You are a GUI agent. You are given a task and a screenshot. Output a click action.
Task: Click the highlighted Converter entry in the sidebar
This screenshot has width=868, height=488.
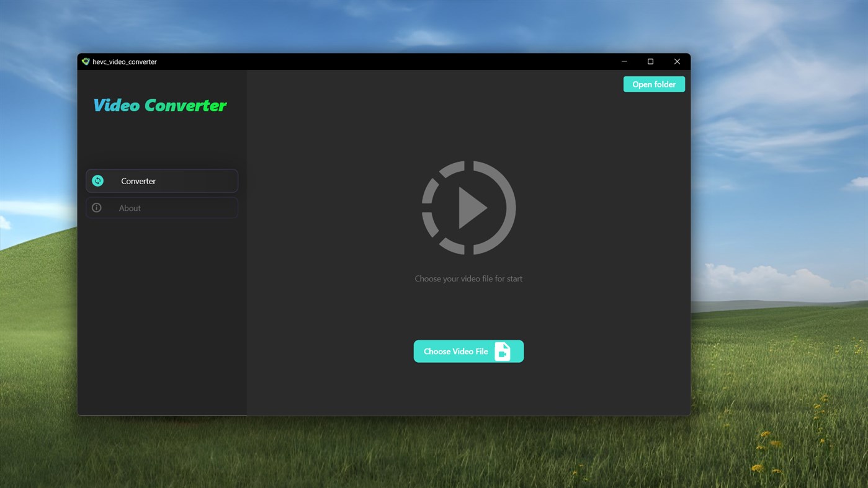(161, 180)
